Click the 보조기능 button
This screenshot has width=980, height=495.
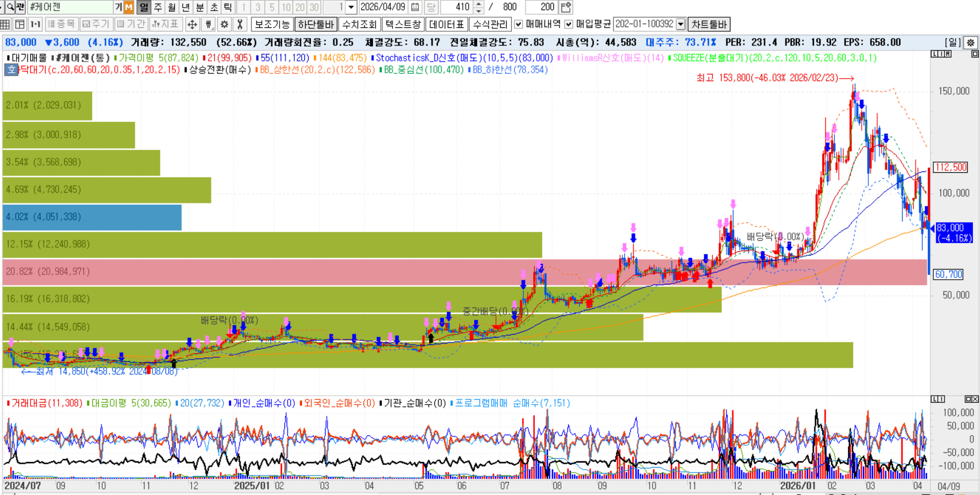(x=272, y=24)
